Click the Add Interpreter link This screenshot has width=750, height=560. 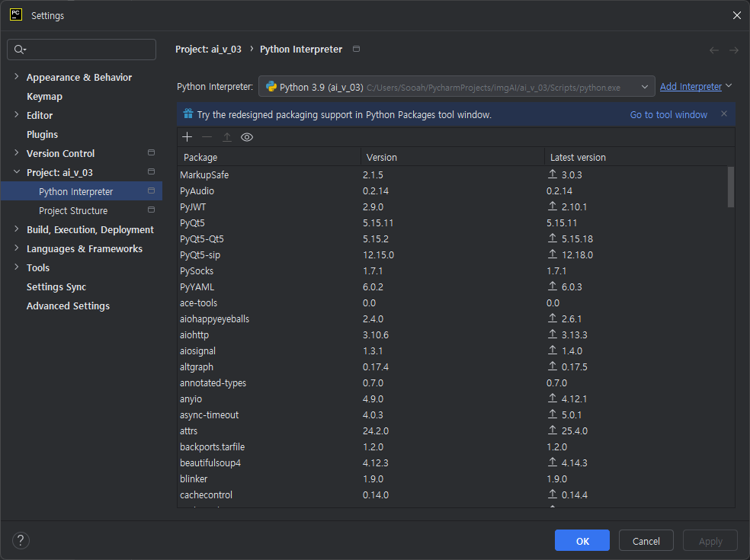click(x=691, y=87)
